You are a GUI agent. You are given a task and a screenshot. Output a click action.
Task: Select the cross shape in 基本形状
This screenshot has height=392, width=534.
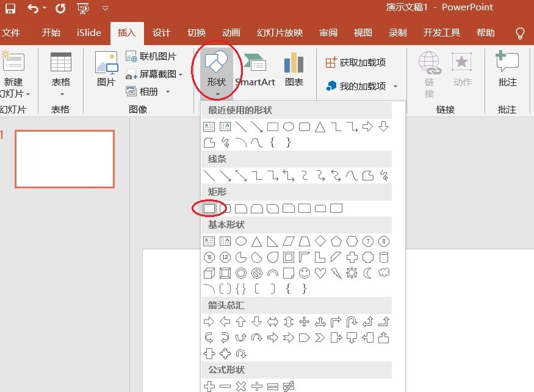[x=352, y=257]
